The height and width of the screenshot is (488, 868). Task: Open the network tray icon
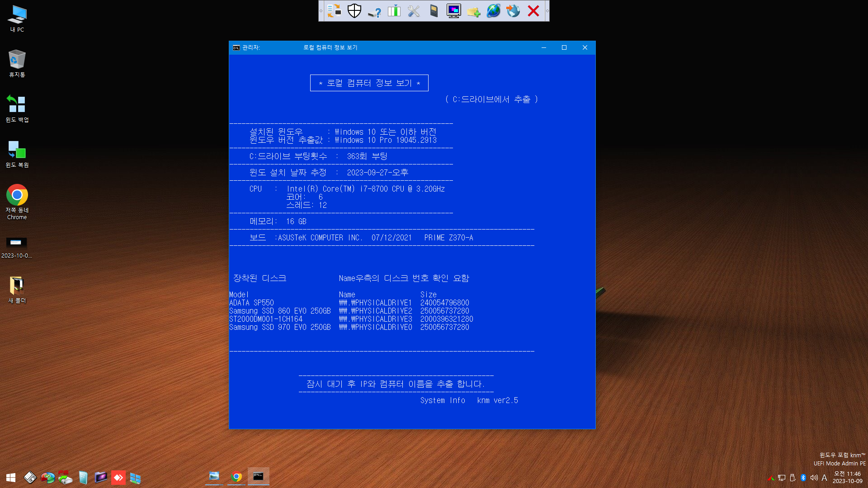tap(782, 478)
